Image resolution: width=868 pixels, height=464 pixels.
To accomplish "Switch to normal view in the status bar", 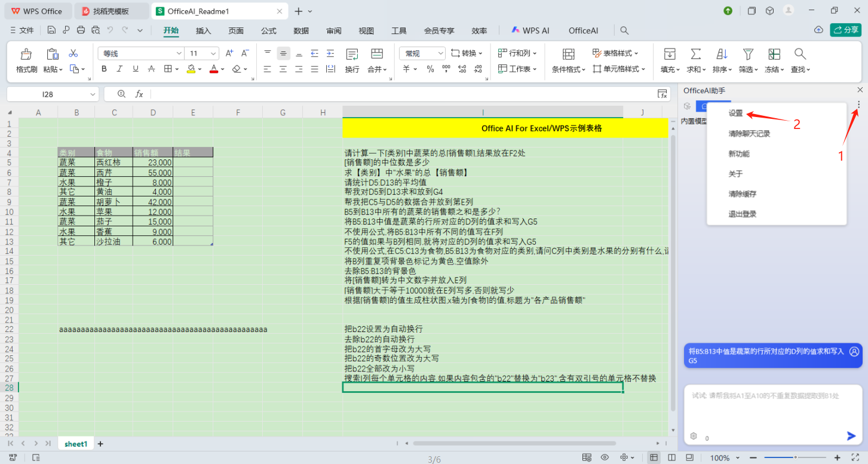I will [x=654, y=458].
